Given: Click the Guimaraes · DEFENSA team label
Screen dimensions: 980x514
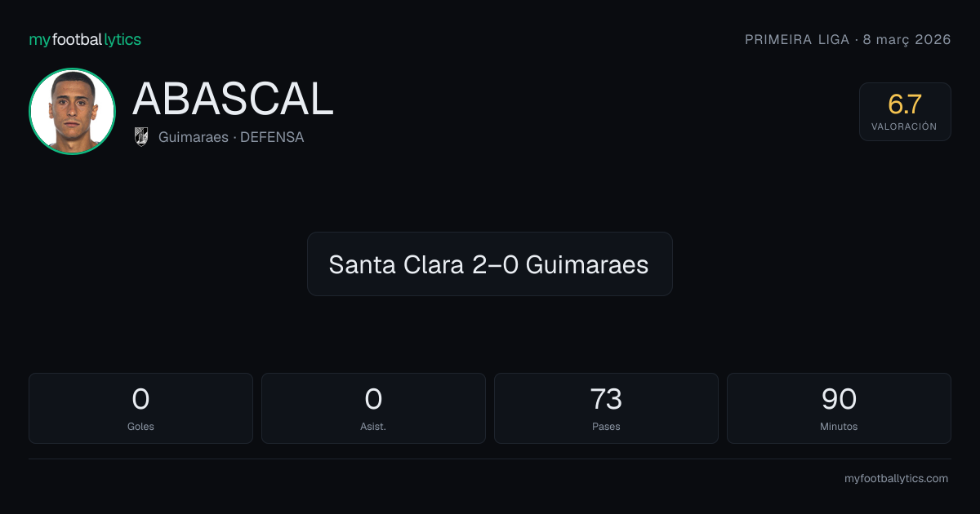Looking at the screenshot, I should [231, 137].
